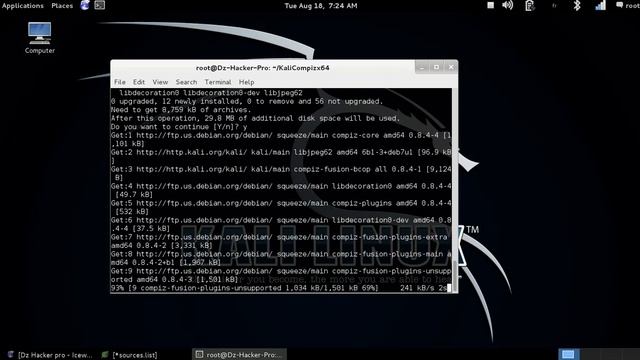Click the 'Need to get 8,759 kB' line
The image size is (640, 360).
[x=181, y=110]
